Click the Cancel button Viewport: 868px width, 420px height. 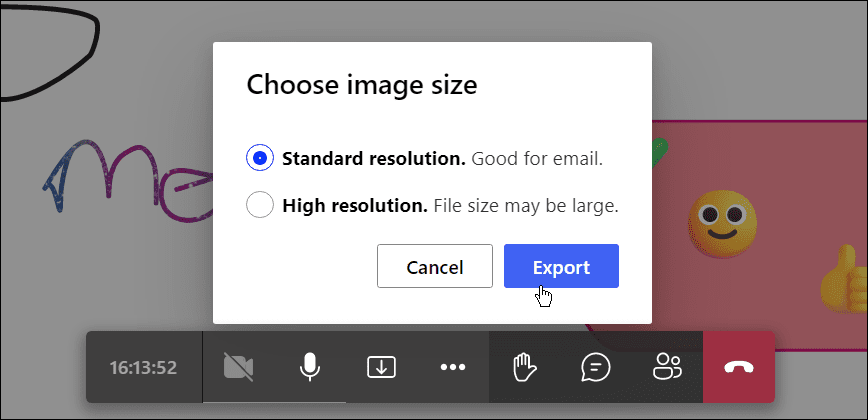[434, 267]
